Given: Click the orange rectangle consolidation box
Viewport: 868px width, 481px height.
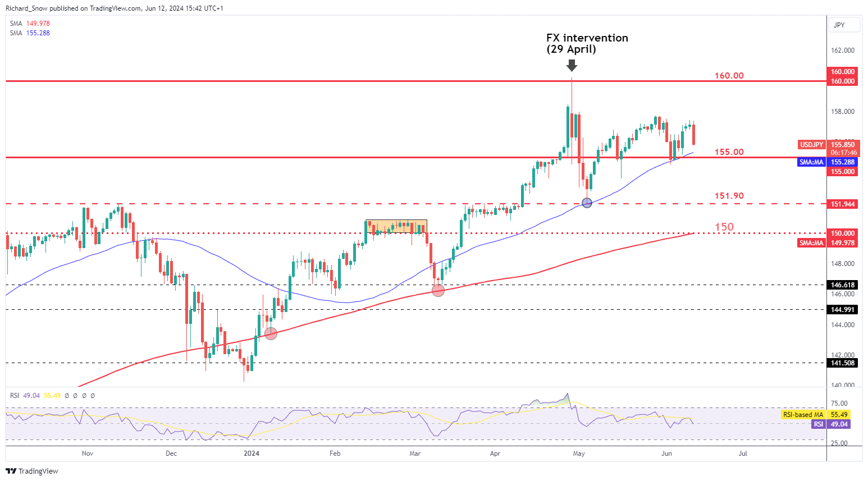Looking at the screenshot, I should click(x=396, y=227).
